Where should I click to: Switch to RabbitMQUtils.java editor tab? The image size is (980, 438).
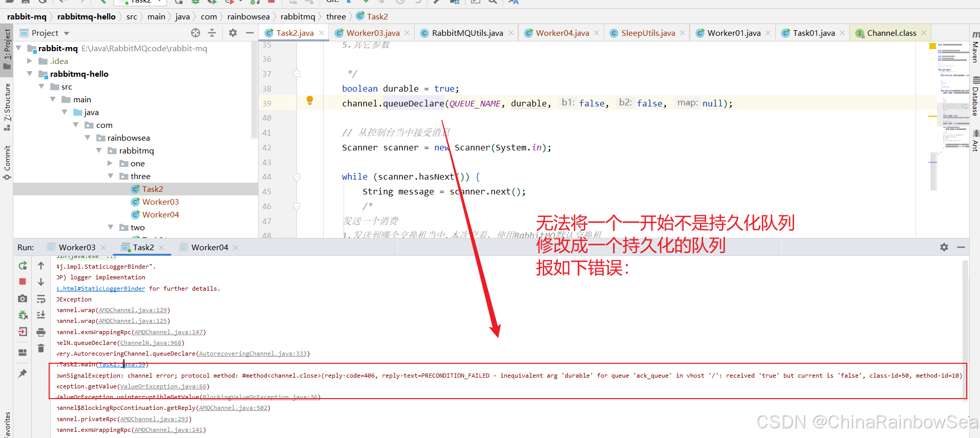(x=467, y=33)
